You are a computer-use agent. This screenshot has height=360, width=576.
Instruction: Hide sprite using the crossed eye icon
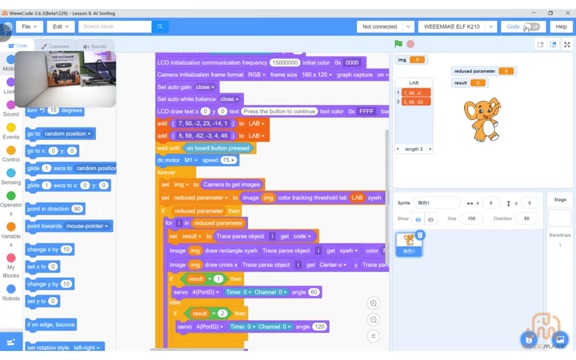click(x=431, y=219)
